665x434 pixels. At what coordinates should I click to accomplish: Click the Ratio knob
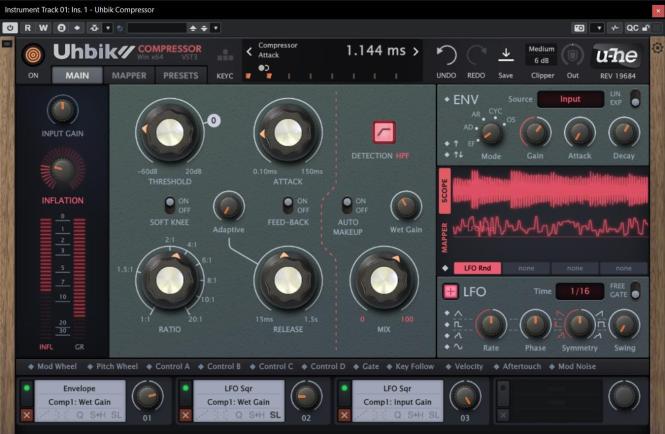[170, 280]
